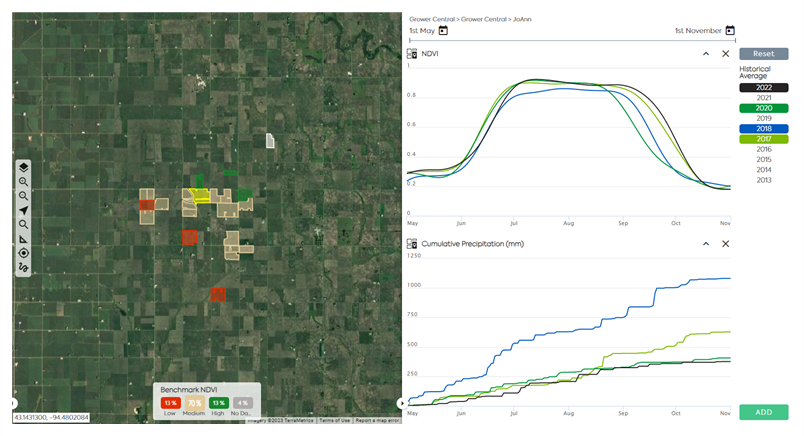
Task: Close the NDVI chart panel
Action: tap(726, 54)
